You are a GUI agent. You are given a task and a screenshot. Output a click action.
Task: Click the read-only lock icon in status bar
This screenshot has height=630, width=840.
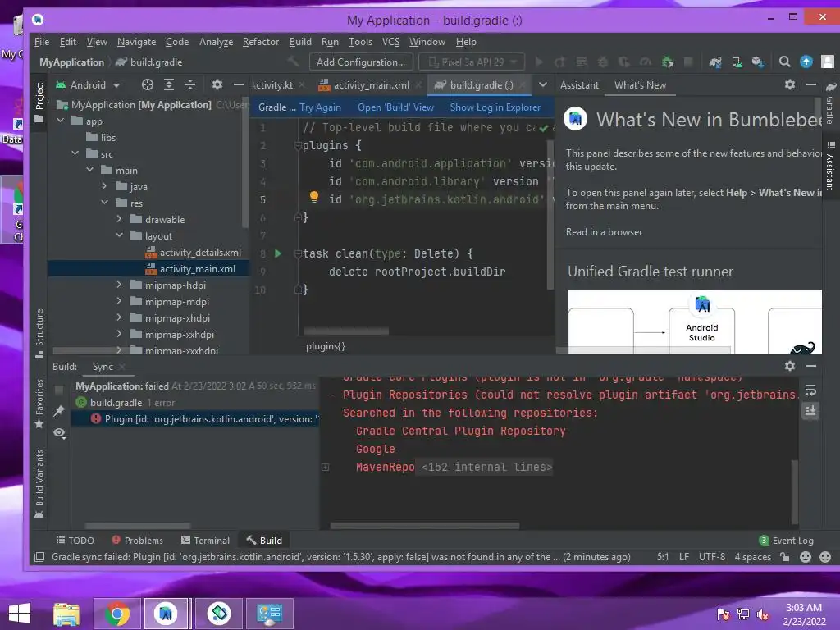[x=784, y=557]
